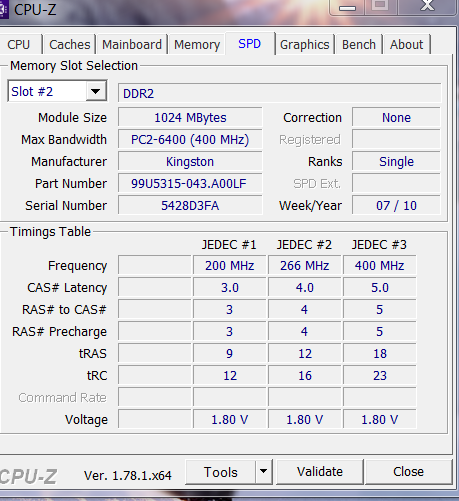The image size is (459, 501).
Task: Open the Bench tab
Action: (x=359, y=44)
